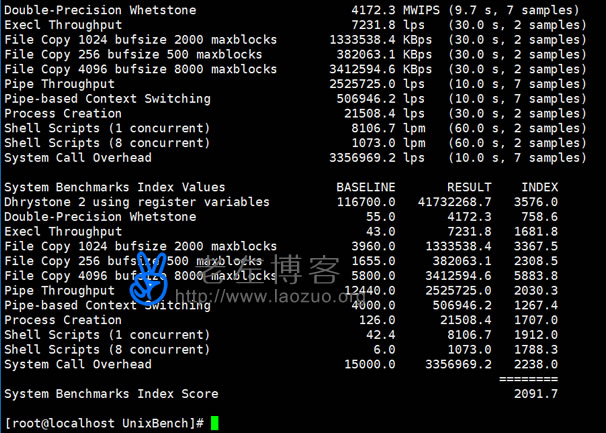Click the Dhrystone 2 using register variables row
Screen dimensions: 606x433
coord(137,202)
